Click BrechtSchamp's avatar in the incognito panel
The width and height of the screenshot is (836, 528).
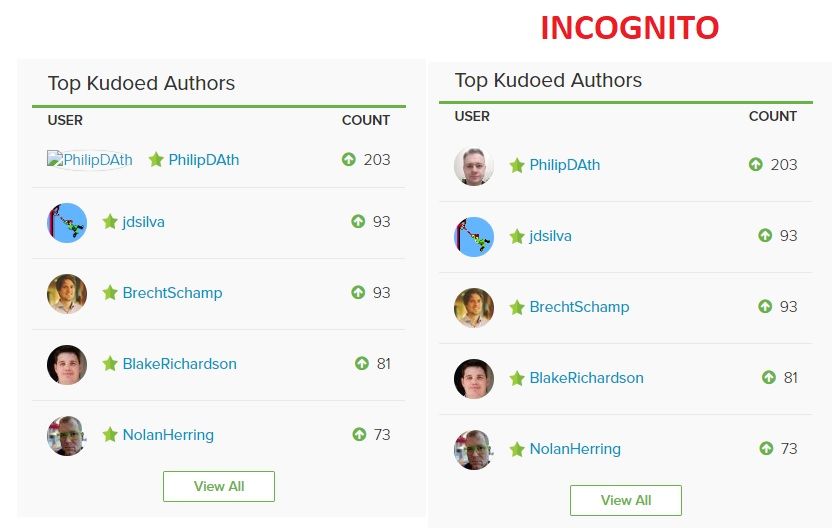[x=473, y=308]
